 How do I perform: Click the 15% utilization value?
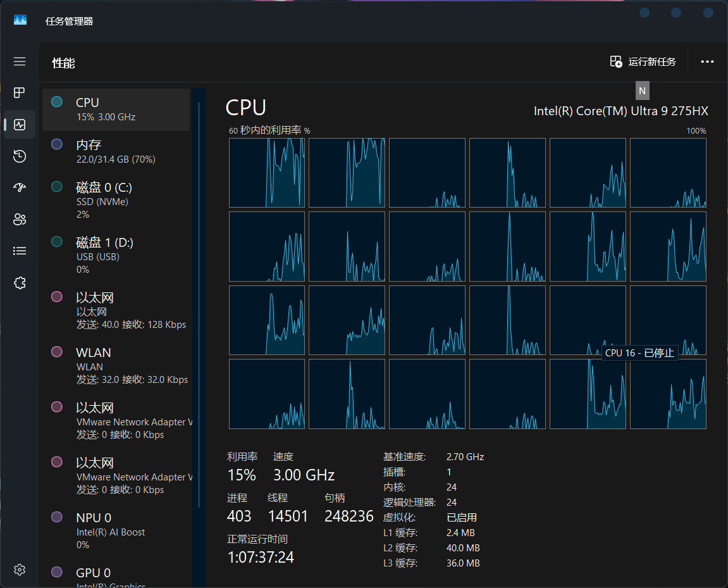(x=242, y=475)
